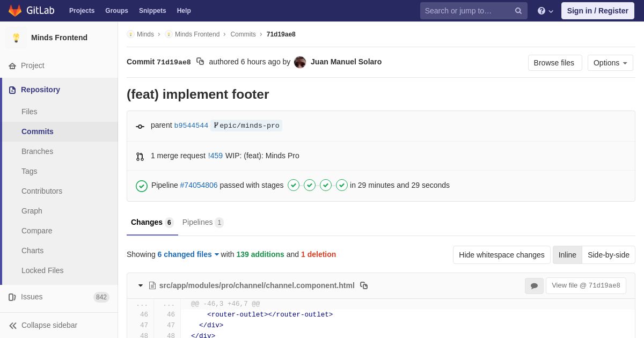Open the Help question mark menu
The image size is (644, 338).
pos(545,11)
